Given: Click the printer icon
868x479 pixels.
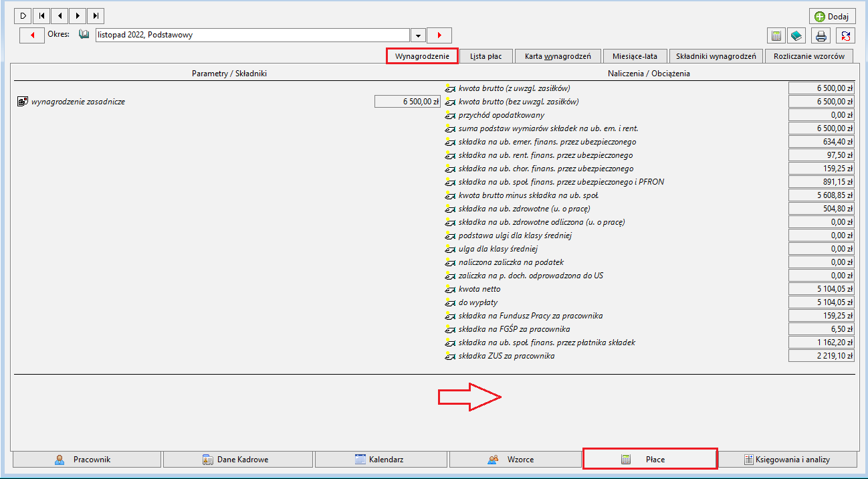Looking at the screenshot, I should click(x=821, y=35).
